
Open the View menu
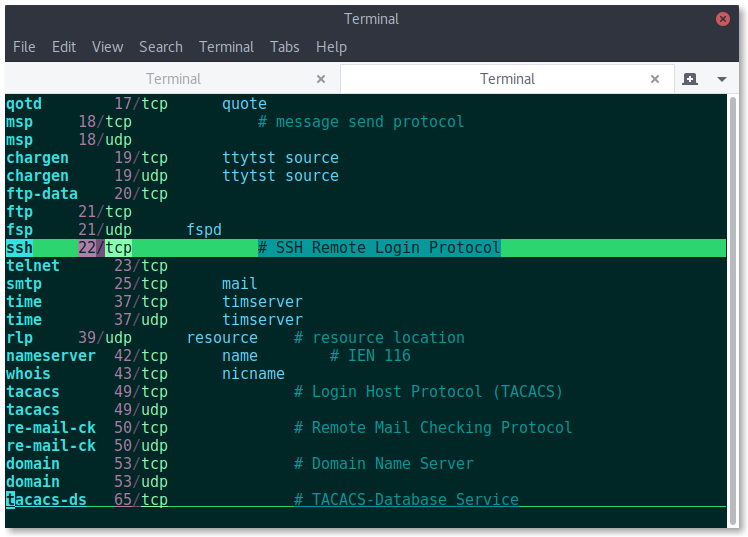pos(107,47)
